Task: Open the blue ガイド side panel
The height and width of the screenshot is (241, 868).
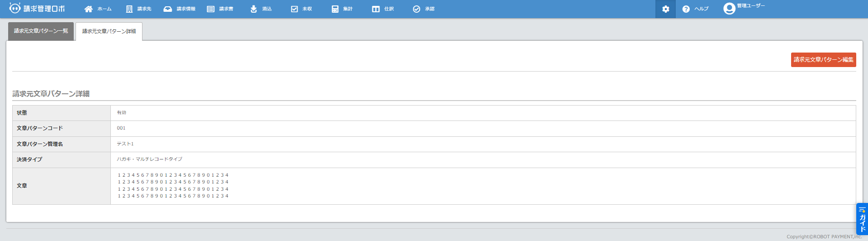Action: coord(862,219)
